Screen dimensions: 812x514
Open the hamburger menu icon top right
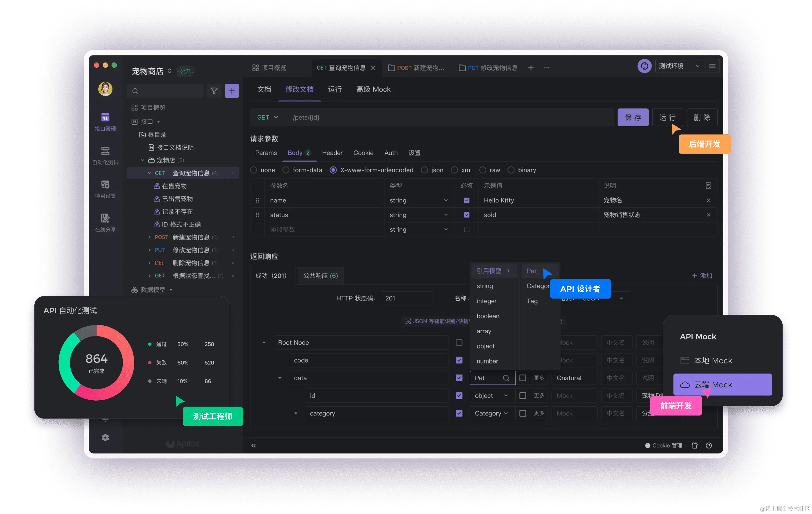pyautogui.click(x=712, y=66)
